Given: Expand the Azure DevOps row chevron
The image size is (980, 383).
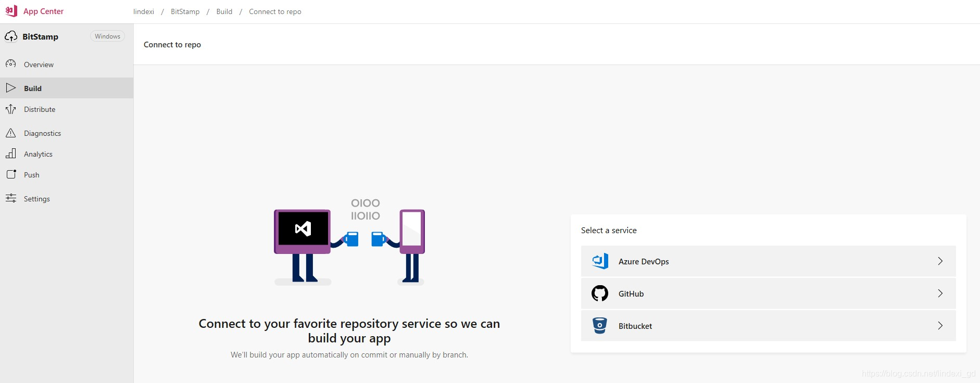Looking at the screenshot, I should coord(940,261).
